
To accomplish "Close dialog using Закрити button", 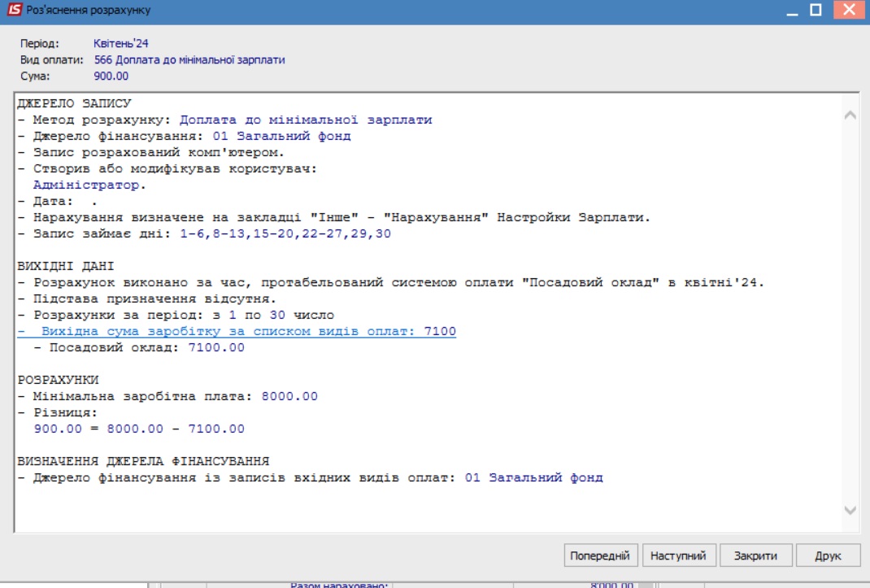I will click(x=755, y=555).
